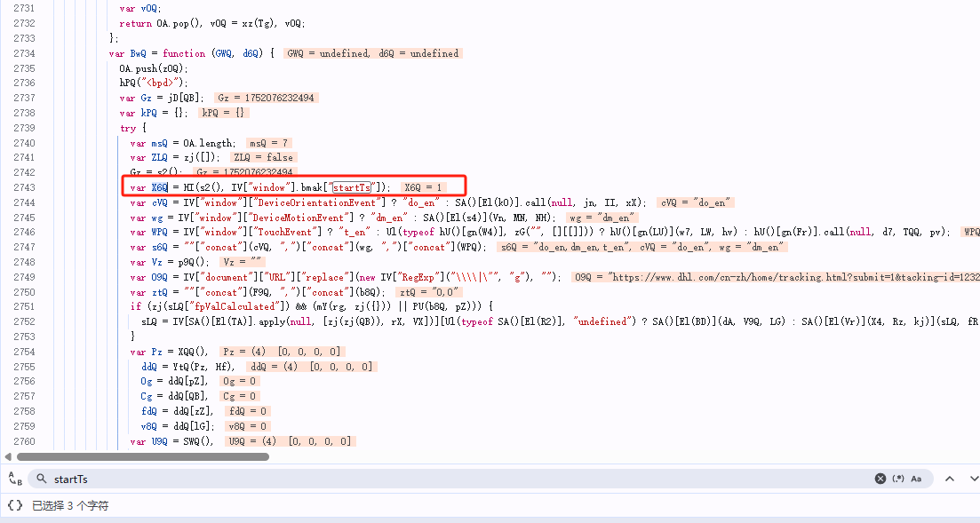The height and width of the screenshot is (523, 980).
Task: Click inline value U9Q = (4) [0, 0, 0, 0]
Action: [x=290, y=441]
